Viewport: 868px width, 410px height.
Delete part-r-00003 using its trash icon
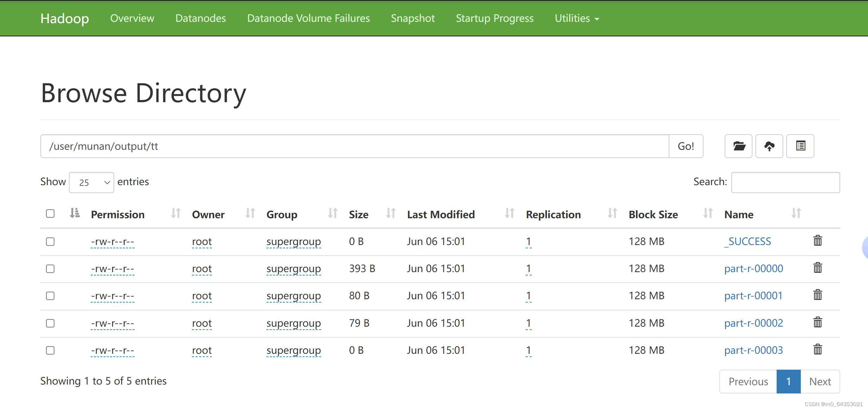817,349
